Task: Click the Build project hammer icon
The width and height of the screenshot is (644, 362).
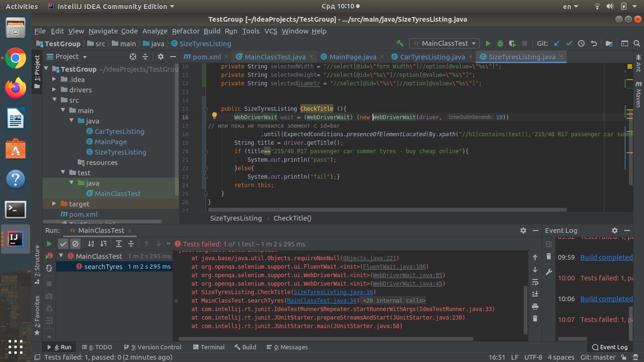Action: 400,43
